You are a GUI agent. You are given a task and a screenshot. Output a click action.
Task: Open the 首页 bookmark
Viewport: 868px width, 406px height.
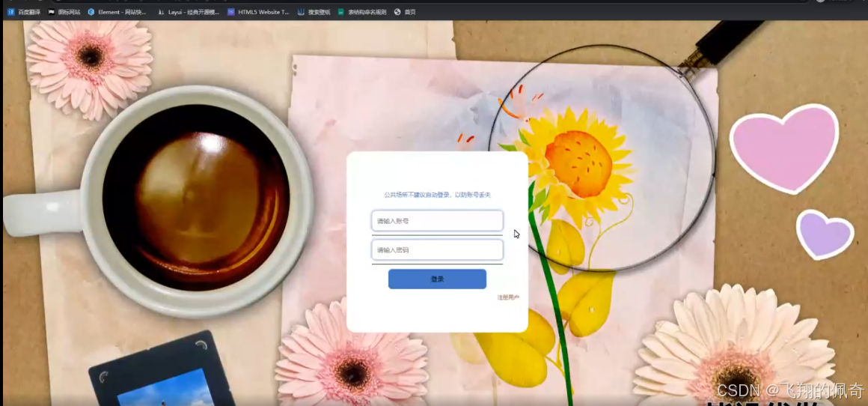pyautogui.click(x=405, y=12)
